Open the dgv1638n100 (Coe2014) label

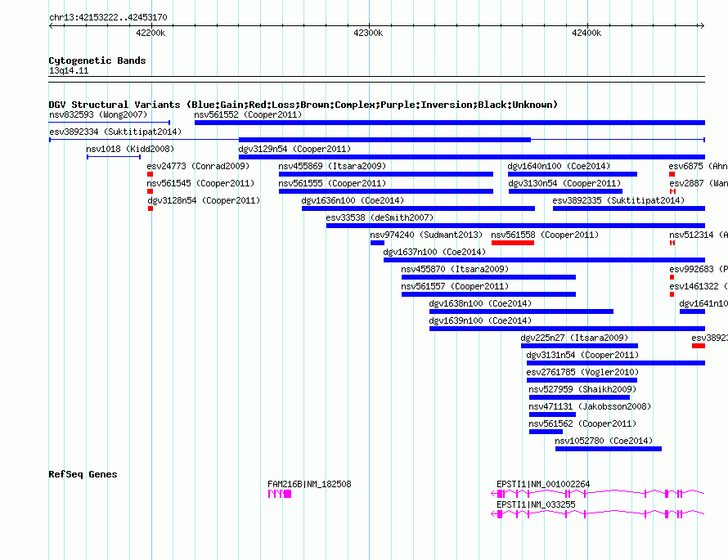pyautogui.click(x=480, y=303)
